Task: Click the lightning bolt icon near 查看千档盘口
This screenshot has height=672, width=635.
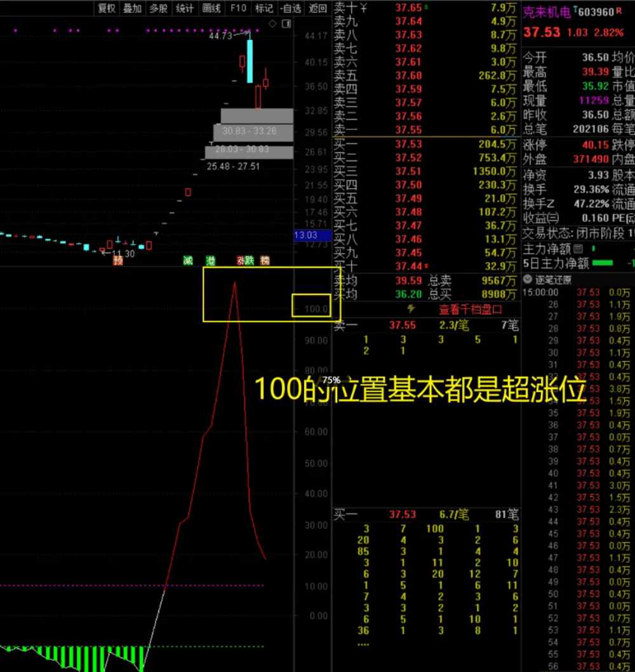Action: pyautogui.click(x=411, y=308)
